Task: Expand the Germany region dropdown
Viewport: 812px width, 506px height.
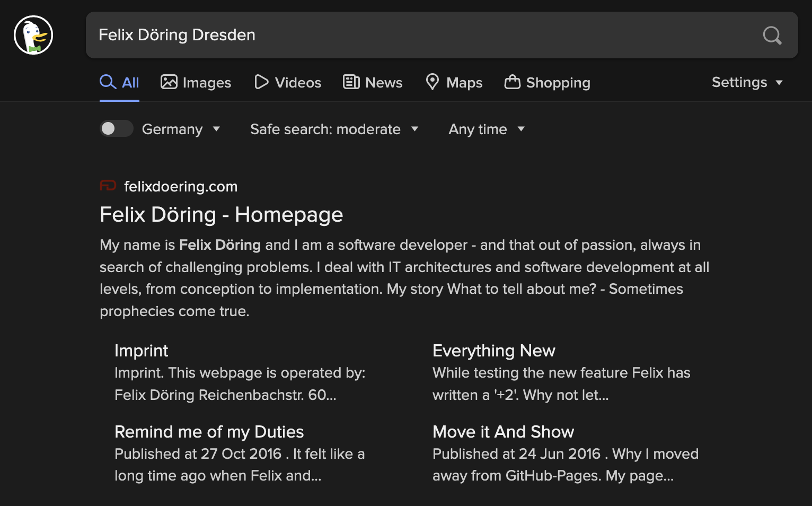Action: (181, 129)
